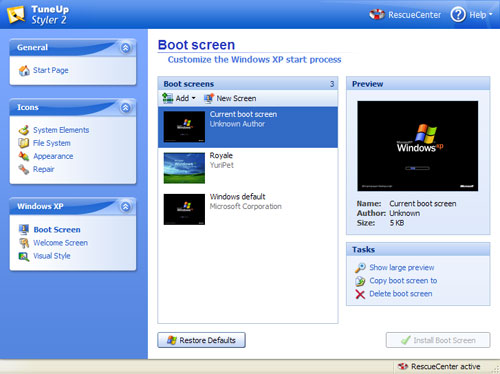Click the System Elements icon
The image size is (500, 374).
click(24, 130)
